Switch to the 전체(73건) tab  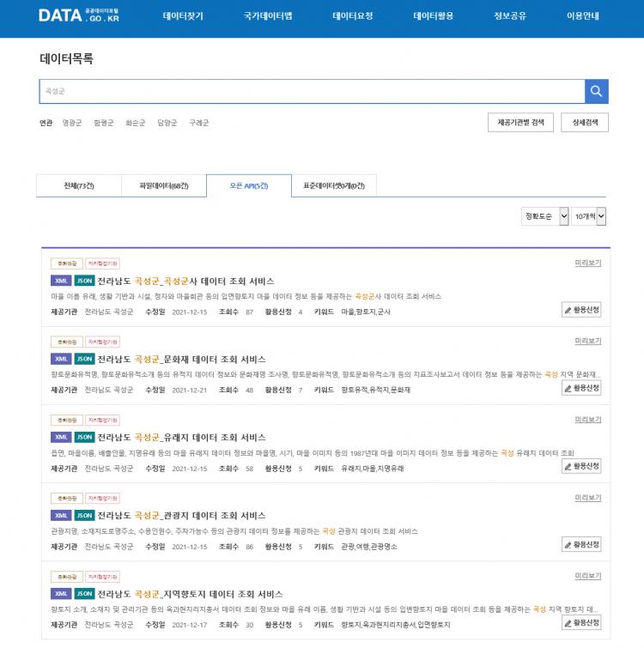click(x=79, y=185)
